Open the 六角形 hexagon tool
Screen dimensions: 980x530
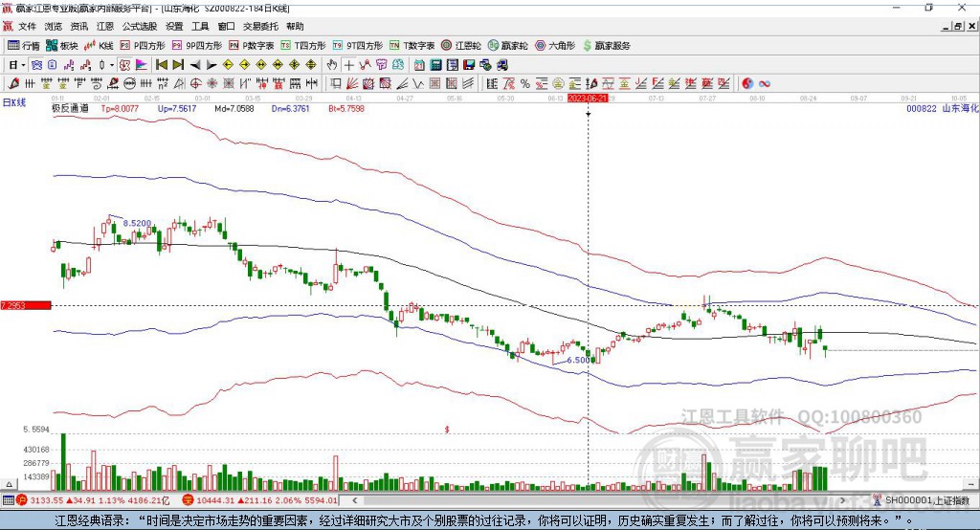click(555, 46)
